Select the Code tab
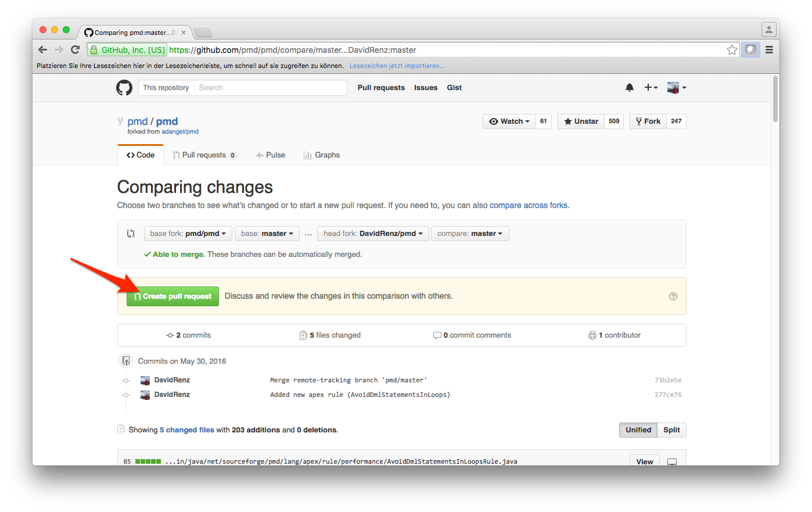Image resolution: width=812 pixels, height=512 pixels. coord(141,155)
